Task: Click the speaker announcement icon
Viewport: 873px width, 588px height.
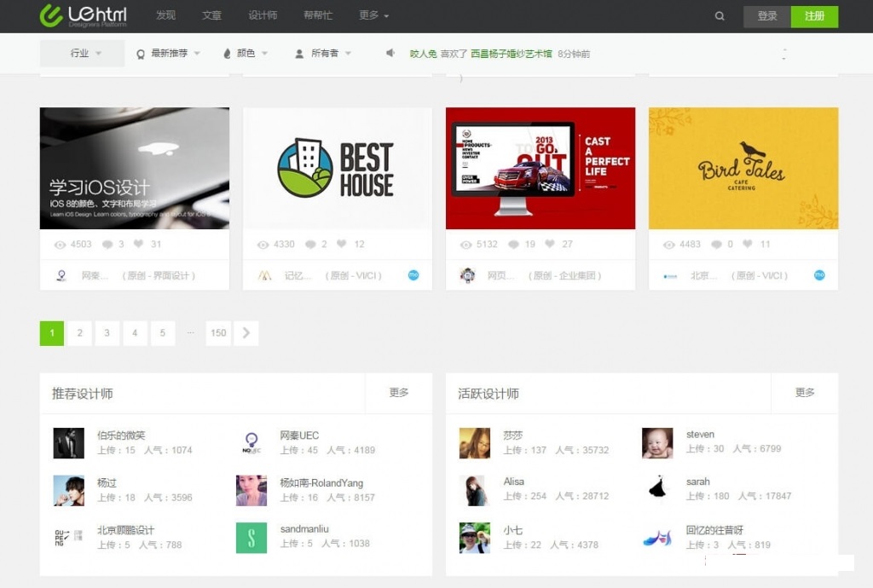Action: tap(390, 53)
